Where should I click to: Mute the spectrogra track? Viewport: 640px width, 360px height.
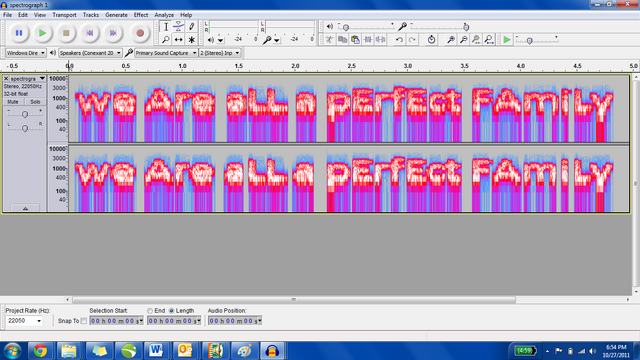[13, 102]
